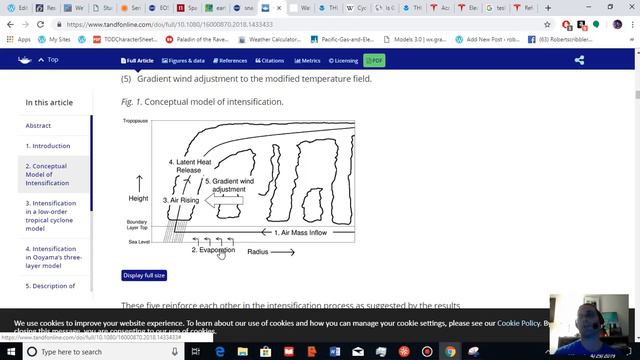Open the Weather Calculator bookmark
Image resolution: width=640 pixels, height=360 pixels.
point(270,40)
